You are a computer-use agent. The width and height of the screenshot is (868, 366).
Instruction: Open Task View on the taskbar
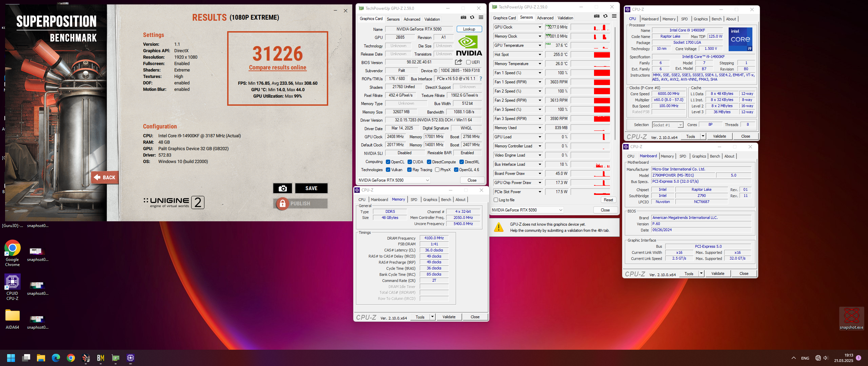(x=26, y=358)
